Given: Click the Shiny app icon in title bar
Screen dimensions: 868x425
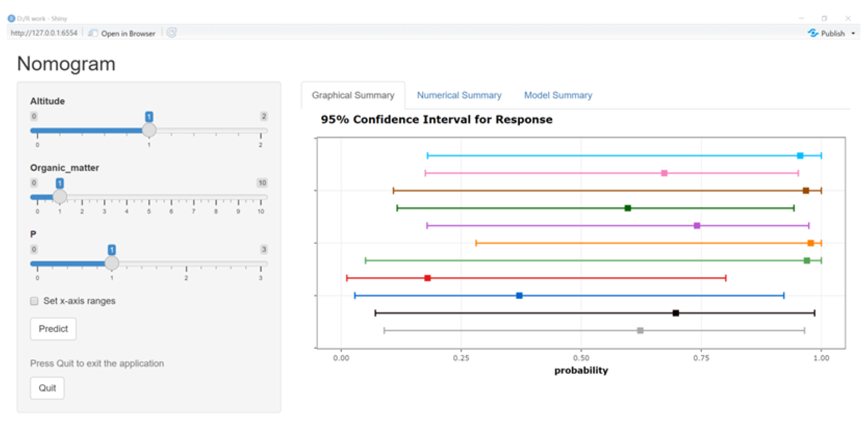Looking at the screenshot, I should [11, 18].
